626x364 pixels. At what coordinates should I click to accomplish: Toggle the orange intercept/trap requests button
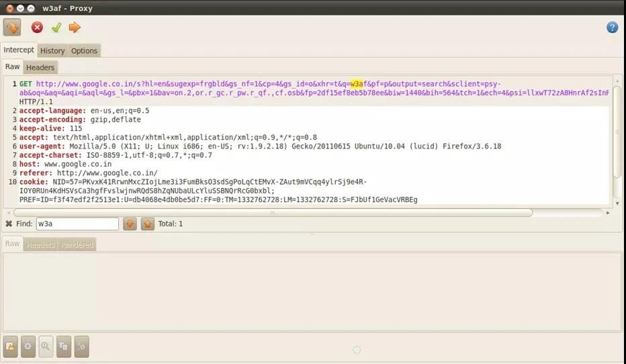pyautogui.click(x=12, y=28)
